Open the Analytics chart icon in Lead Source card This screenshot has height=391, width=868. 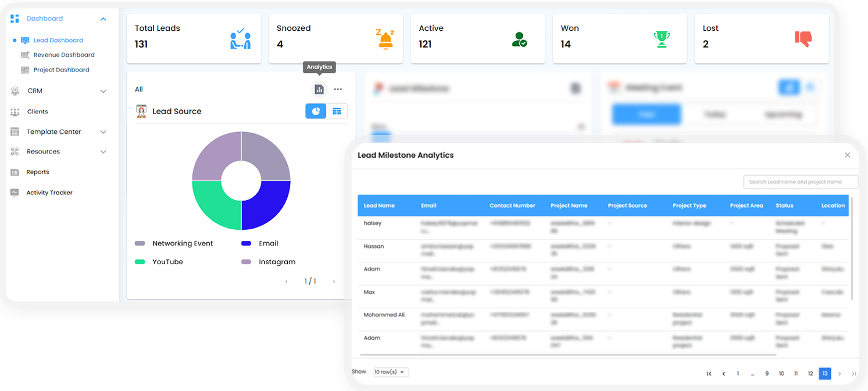pyautogui.click(x=319, y=90)
